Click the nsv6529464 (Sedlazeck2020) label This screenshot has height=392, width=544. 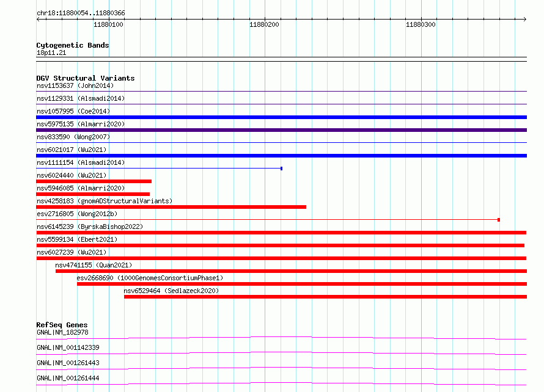[171, 291]
